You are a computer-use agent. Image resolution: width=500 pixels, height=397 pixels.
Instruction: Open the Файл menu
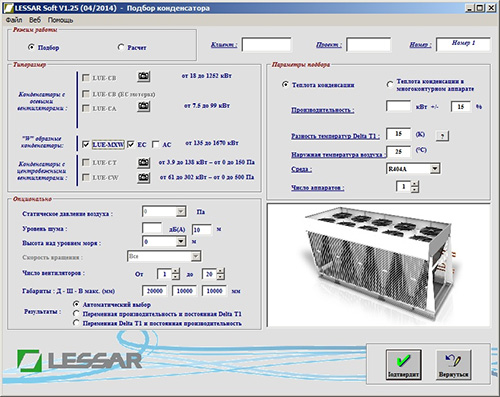tap(14, 20)
